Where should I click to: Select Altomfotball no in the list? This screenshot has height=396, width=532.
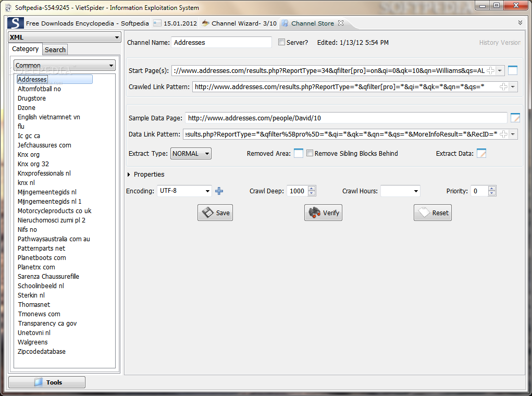click(39, 89)
